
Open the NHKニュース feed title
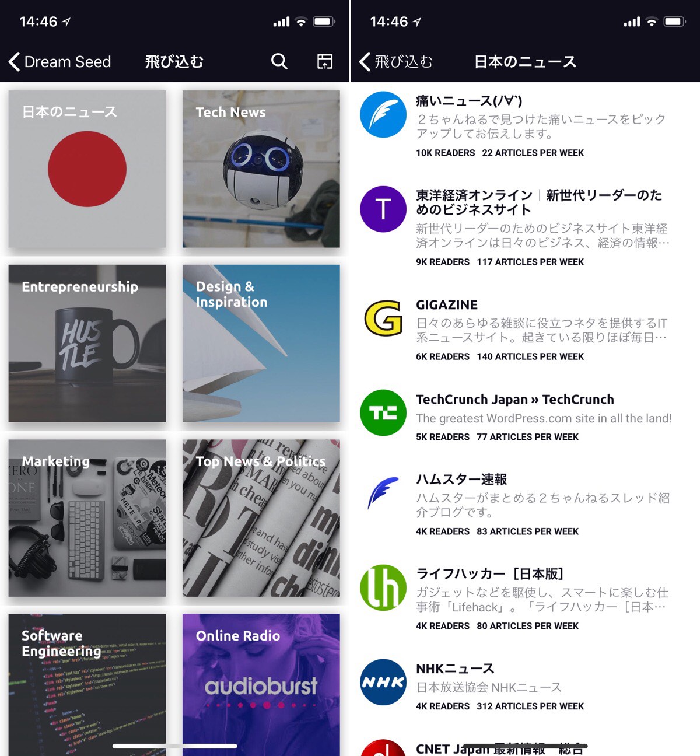click(455, 668)
